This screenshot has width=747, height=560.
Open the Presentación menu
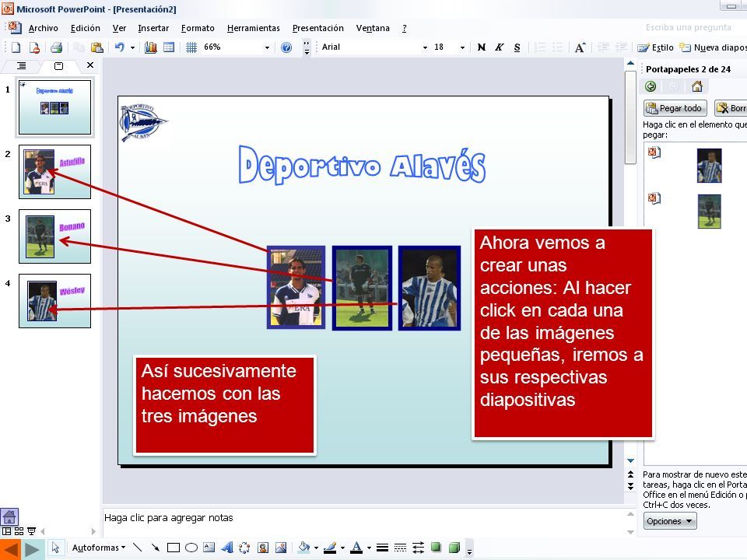point(317,28)
